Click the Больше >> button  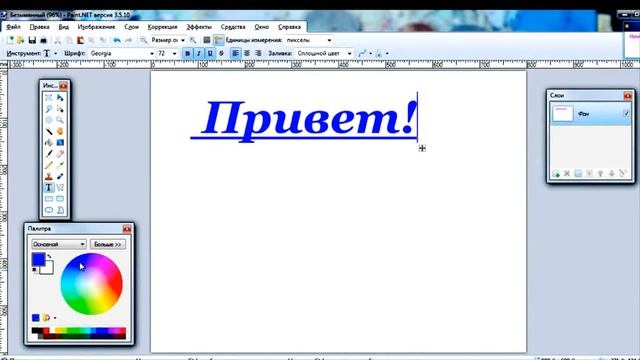pyautogui.click(x=108, y=244)
